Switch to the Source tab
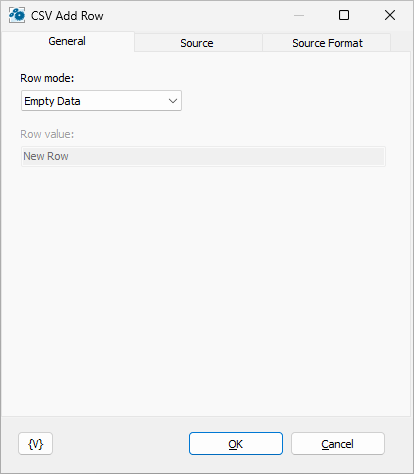414x474 pixels. click(x=197, y=43)
